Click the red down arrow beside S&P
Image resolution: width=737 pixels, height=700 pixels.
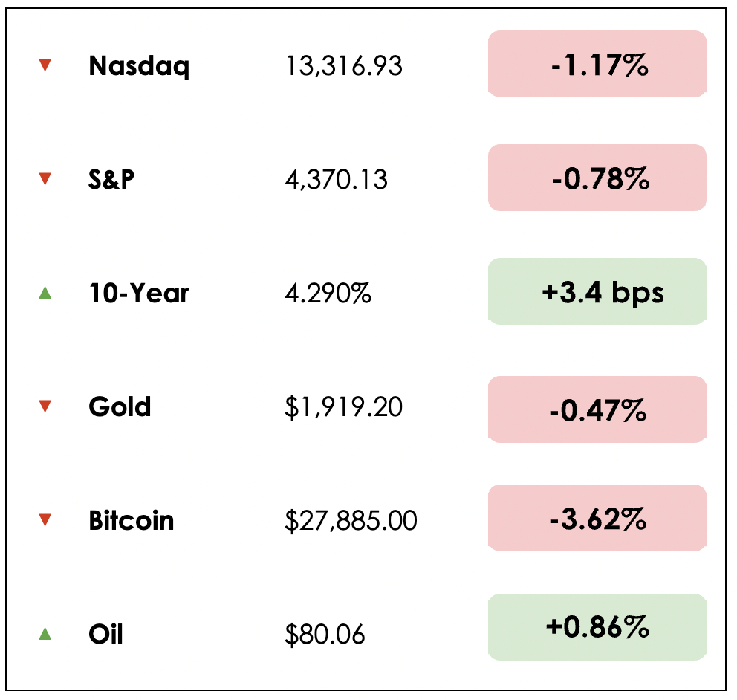click(x=45, y=179)
